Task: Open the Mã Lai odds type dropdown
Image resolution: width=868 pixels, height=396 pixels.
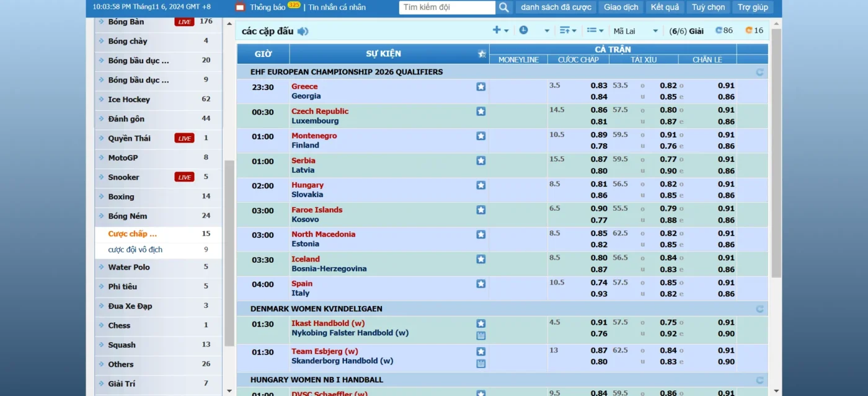Action: [635, 30]
